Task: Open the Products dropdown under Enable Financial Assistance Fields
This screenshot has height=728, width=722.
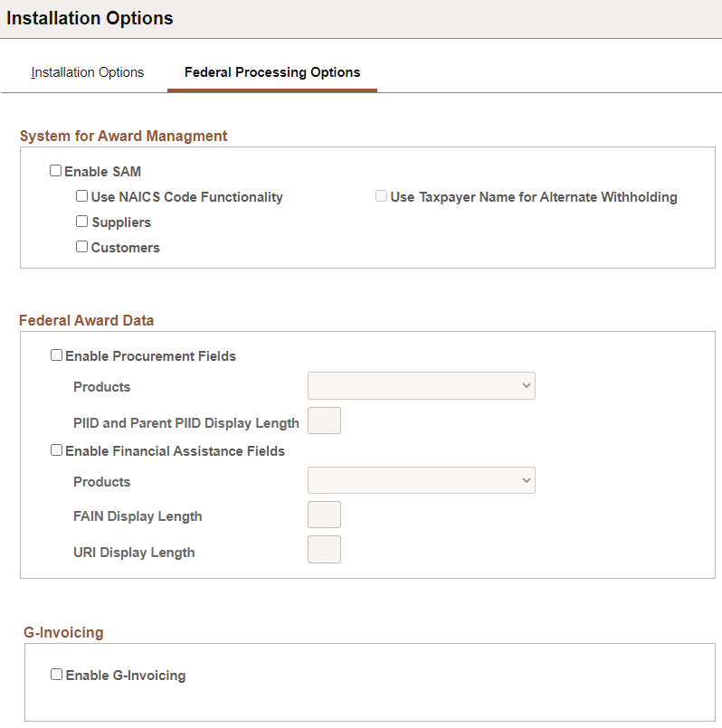Action: [x=421, y=480]
